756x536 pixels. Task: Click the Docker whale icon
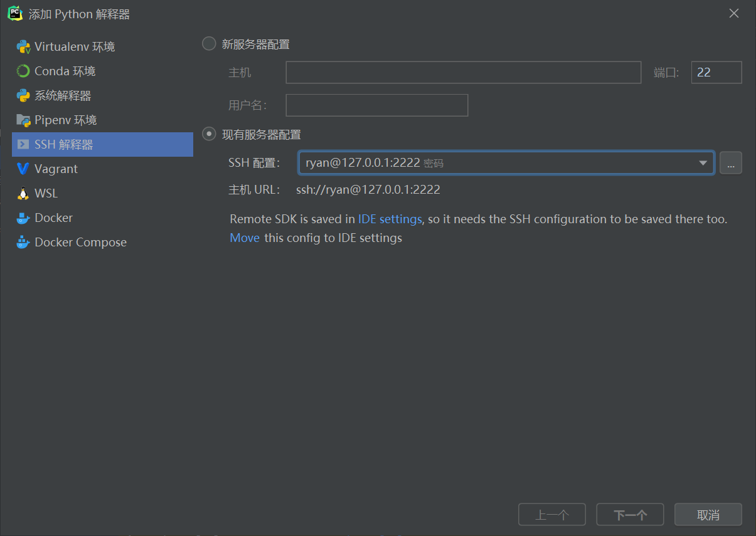tap(24, 218)
